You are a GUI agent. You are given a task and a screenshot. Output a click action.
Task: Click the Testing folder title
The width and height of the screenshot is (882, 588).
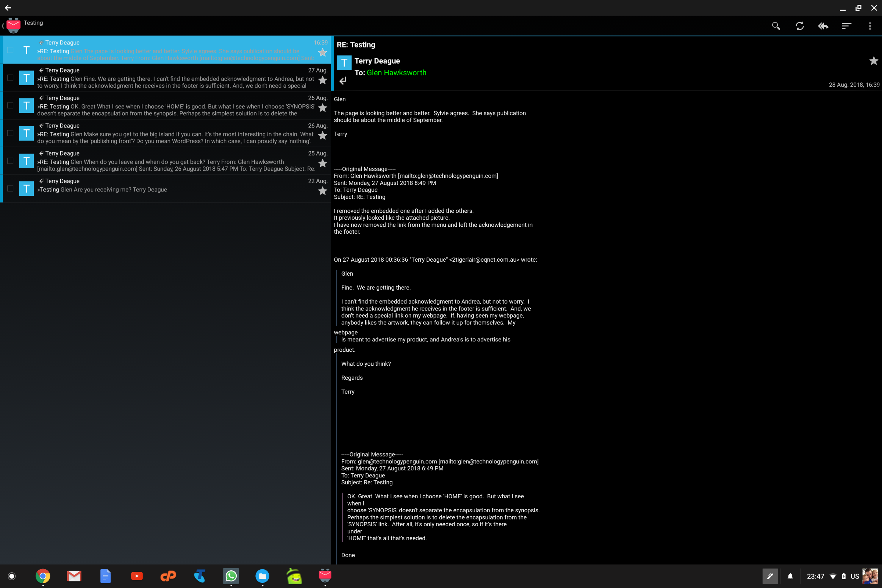(33, 23)
